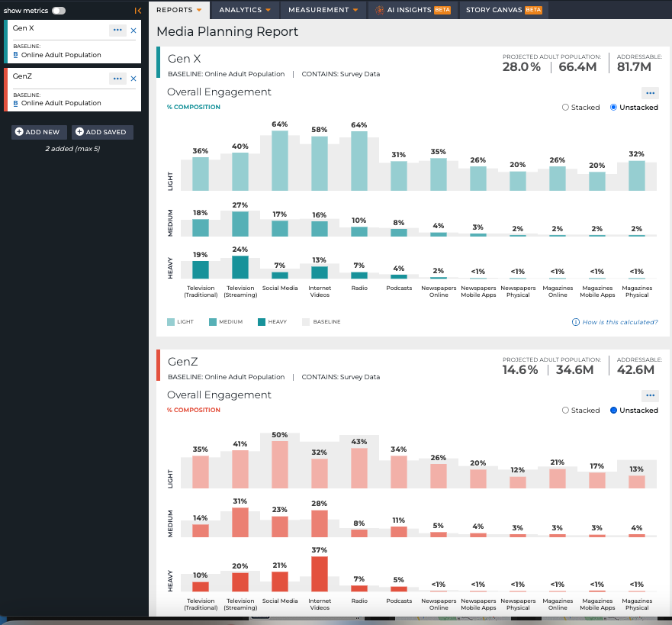The image size is (672, 625).
Task: Click the Add Saved audience button
Action: pos(102,132)
